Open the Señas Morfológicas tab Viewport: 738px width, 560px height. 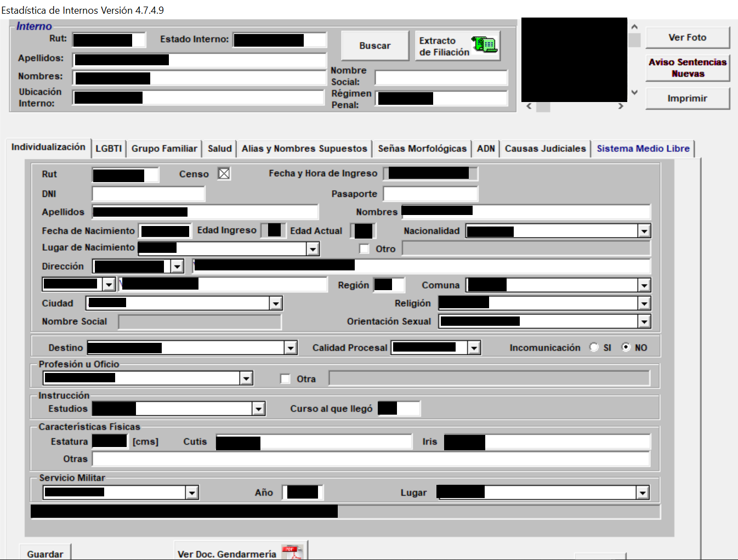click(x=422, y=149)
